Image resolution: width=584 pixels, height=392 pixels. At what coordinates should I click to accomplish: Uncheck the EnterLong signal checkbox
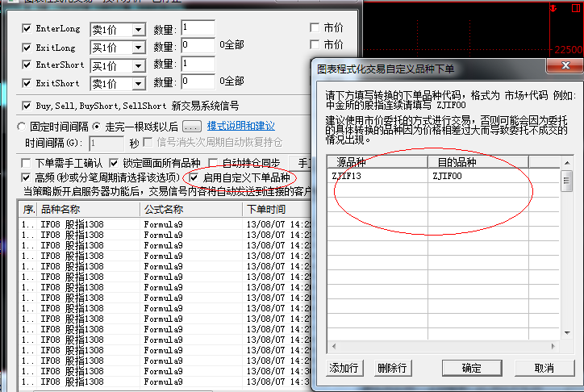(x=27, y=29)
